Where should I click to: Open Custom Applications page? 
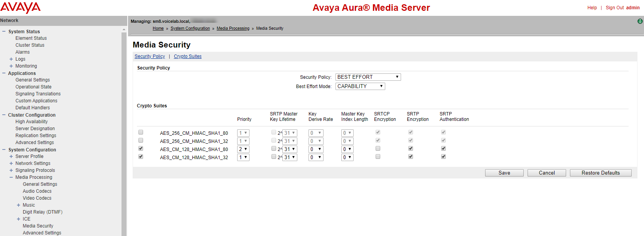(x=36, y=101)
